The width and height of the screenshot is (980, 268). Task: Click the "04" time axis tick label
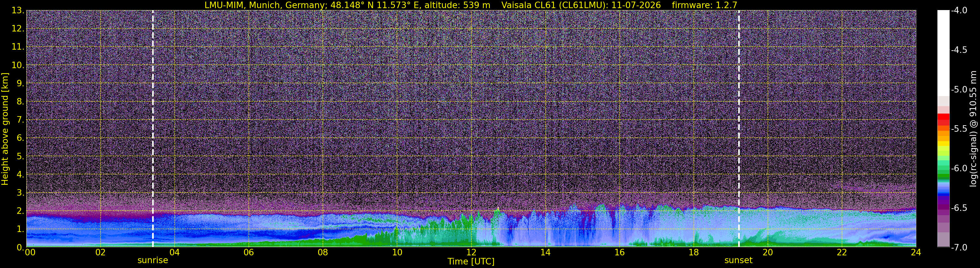tap(175, 252)
